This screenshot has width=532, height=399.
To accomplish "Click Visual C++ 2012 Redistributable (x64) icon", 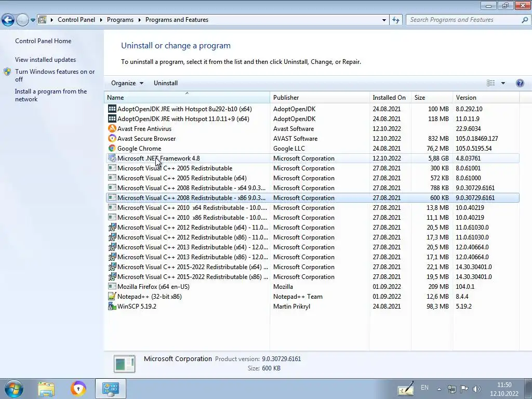I will coord(112,228).
